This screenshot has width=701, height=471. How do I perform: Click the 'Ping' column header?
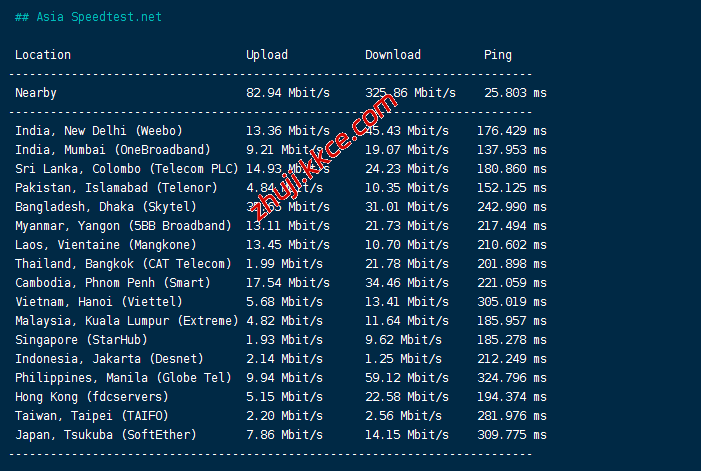498,55
